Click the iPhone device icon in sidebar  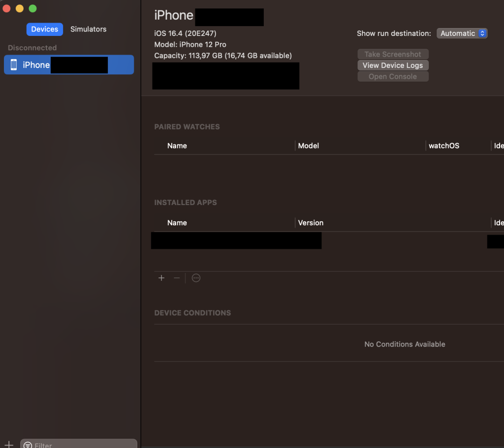14,65
